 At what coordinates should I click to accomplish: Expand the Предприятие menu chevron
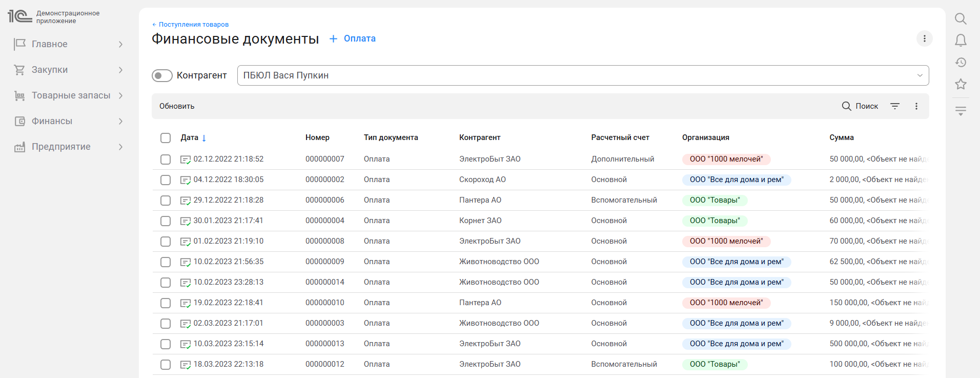tap(120, 147)
